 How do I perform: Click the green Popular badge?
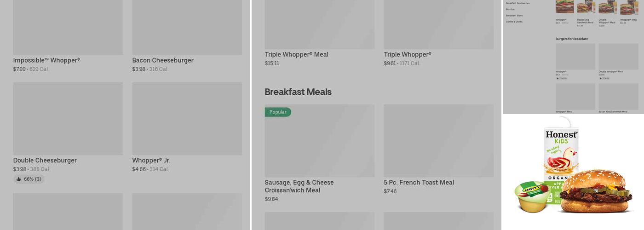[x=278, y=112]
